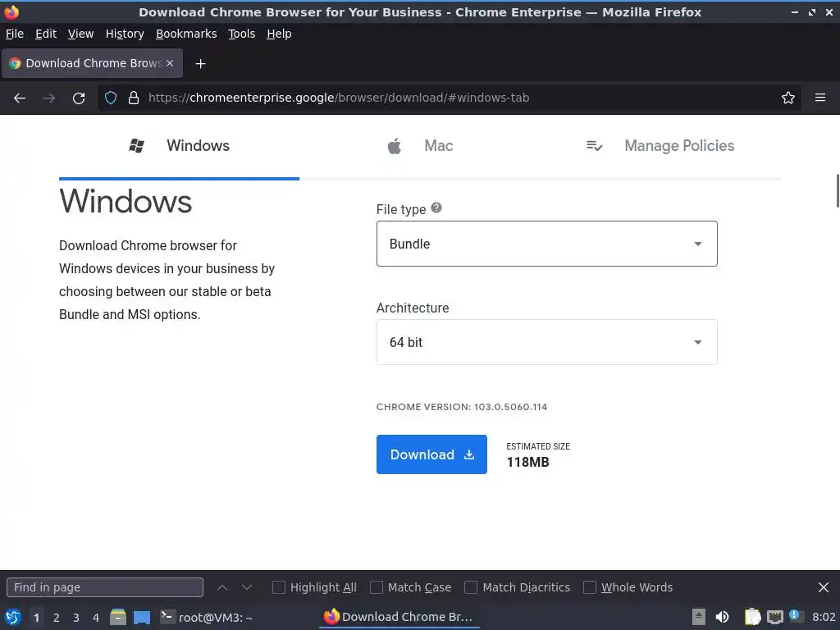Switch to workspace 3
840x630 pixels.
(x=76, y=618)
